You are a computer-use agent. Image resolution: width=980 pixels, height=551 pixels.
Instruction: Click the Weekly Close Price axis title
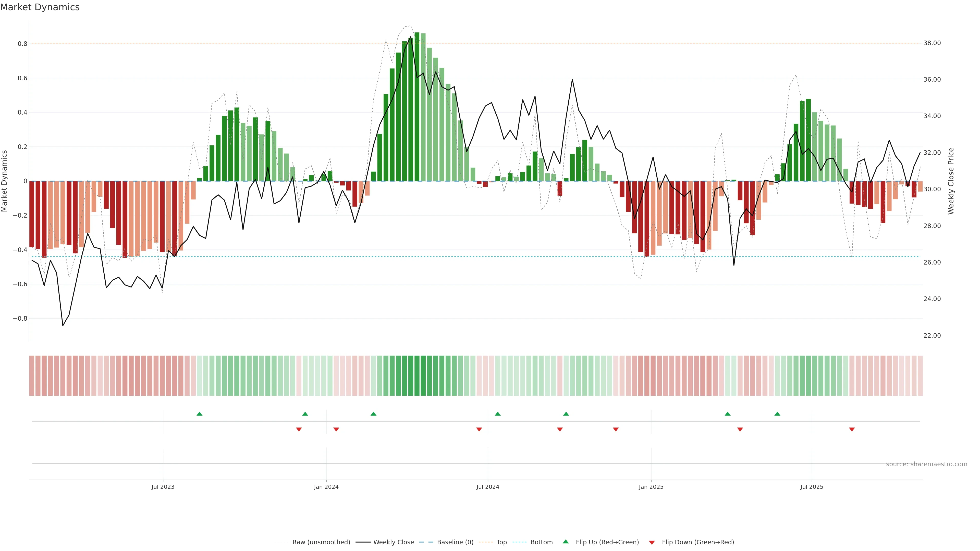(x=951, y=181)
